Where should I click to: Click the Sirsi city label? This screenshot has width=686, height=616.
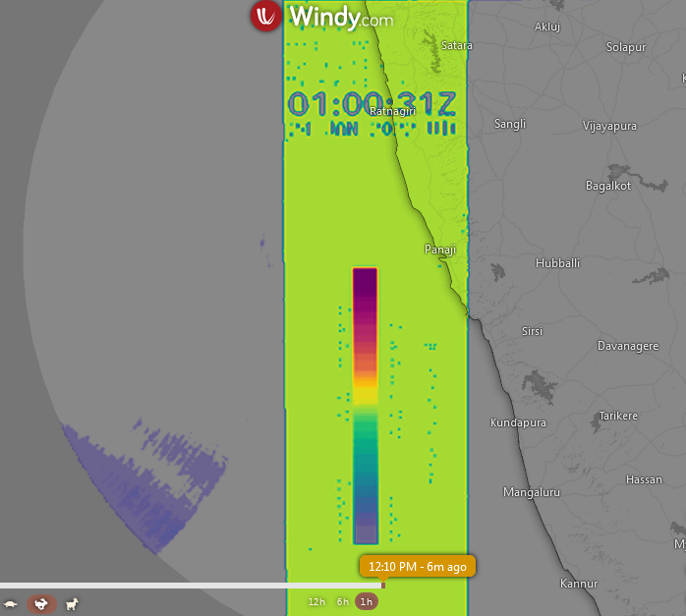tap(532, 331)
